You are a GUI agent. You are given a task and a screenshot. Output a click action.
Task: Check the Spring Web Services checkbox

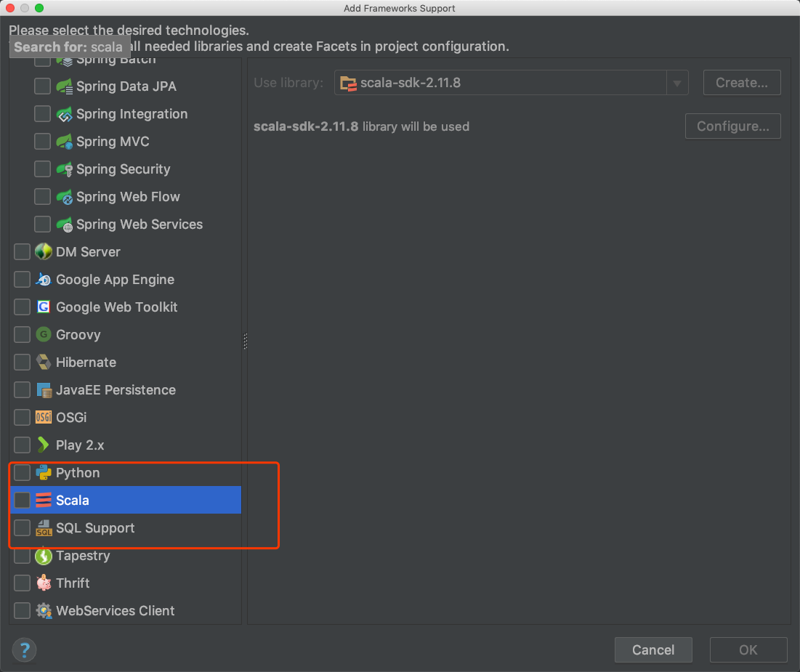point(42,224)
